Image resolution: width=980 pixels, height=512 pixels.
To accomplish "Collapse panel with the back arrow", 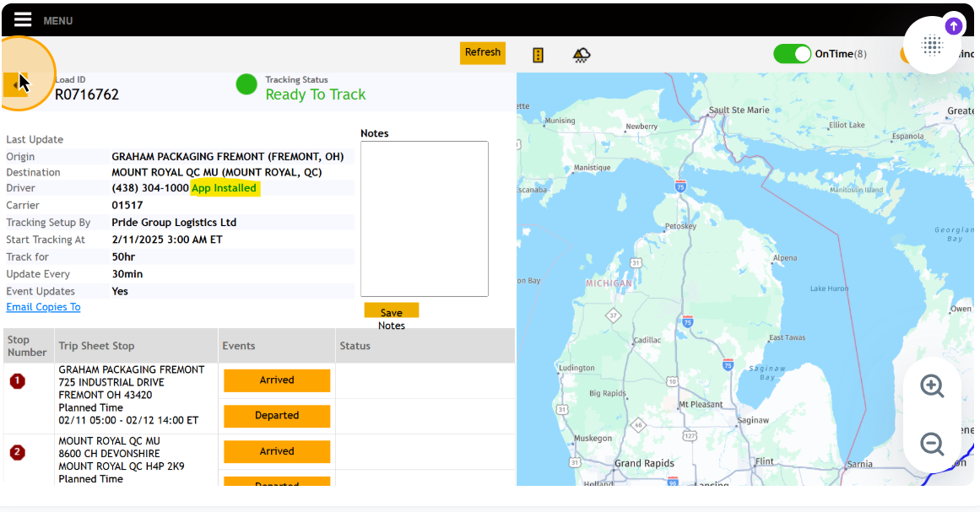I will [x=16, y=84].
